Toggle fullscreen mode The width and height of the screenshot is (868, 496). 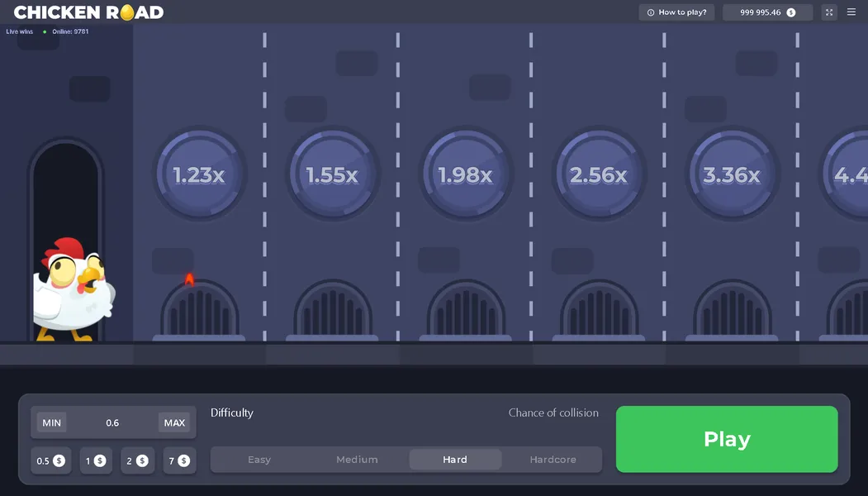point(828,12)
